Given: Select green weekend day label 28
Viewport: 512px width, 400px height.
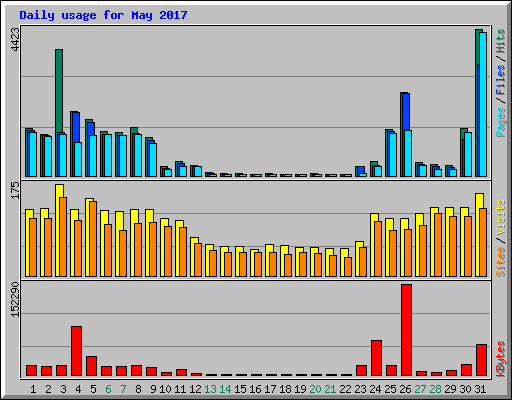Looking at the screenshot, I should point(435,389).
